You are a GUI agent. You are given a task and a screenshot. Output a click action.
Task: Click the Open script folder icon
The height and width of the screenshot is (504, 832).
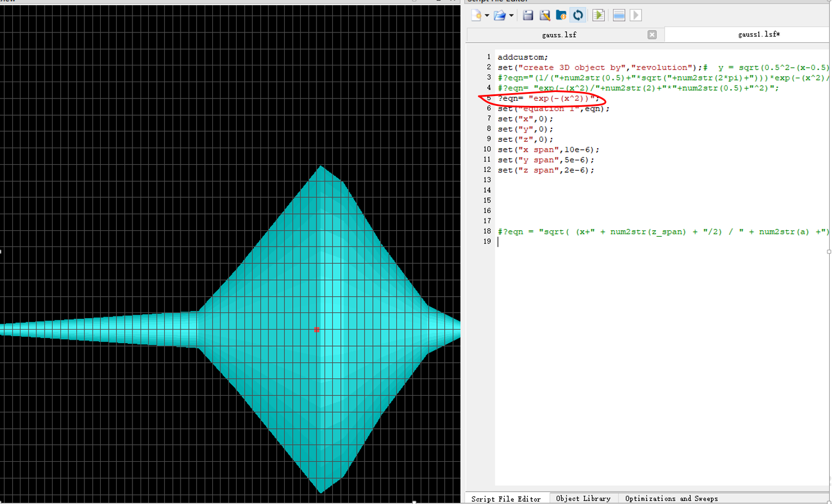coord(499,16)
